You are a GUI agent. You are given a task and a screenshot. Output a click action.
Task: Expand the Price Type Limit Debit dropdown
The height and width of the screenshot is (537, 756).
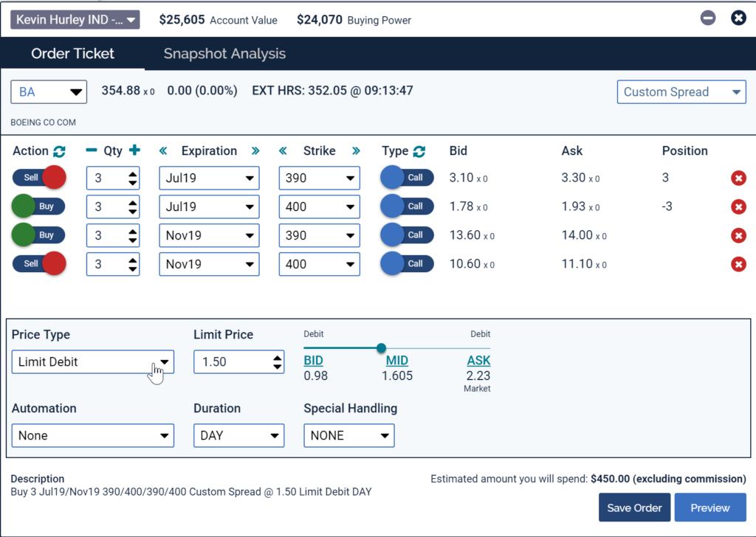93,362
